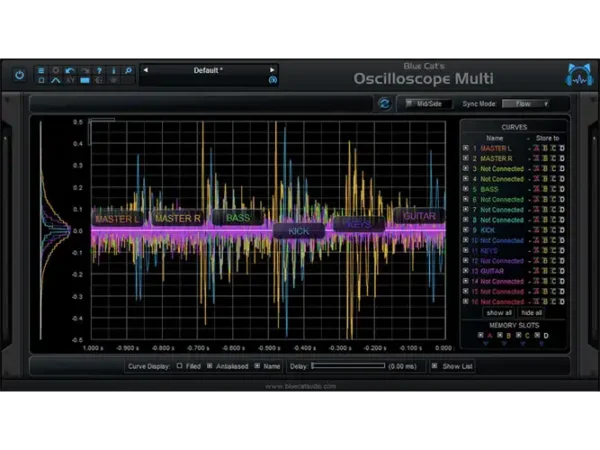Expand memory slot C down arrow
This screenshot has width=600, height=450.
coord(523,344)
